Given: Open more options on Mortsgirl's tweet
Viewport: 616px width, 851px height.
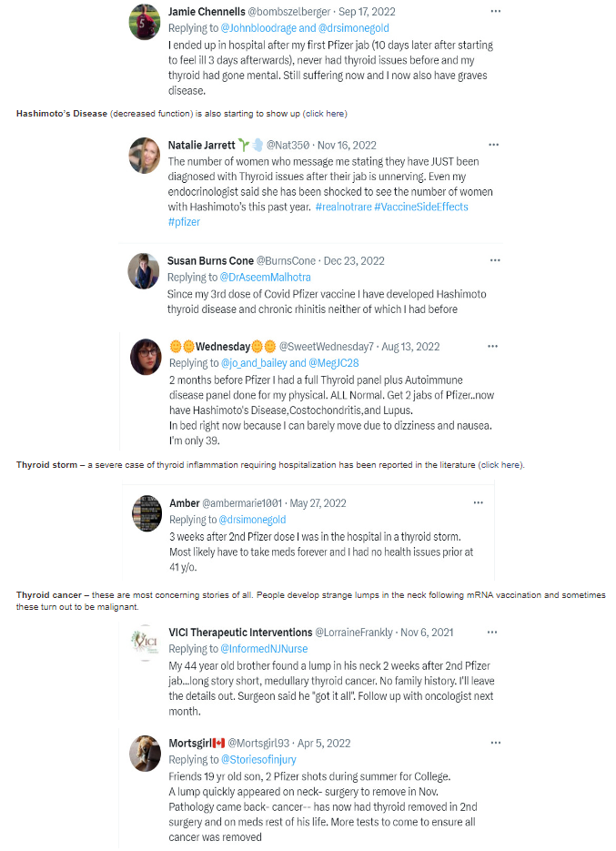Looking at the screenshot, I should coord(492,743).
